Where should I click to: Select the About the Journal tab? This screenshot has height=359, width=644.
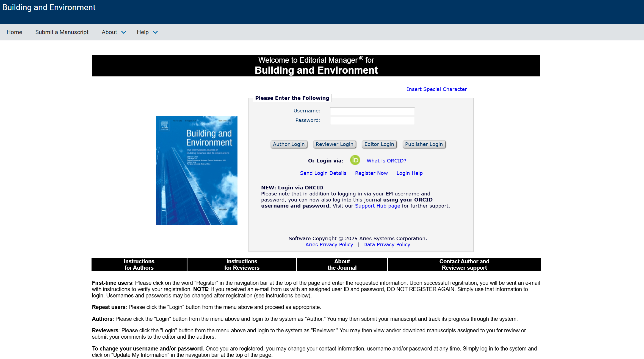click(x=342, y=264)
